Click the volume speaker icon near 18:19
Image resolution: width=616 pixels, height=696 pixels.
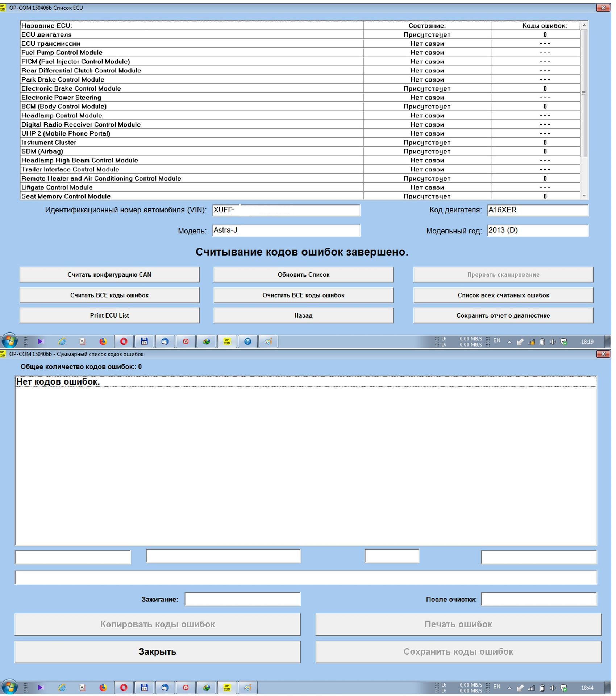pos(553,341)
